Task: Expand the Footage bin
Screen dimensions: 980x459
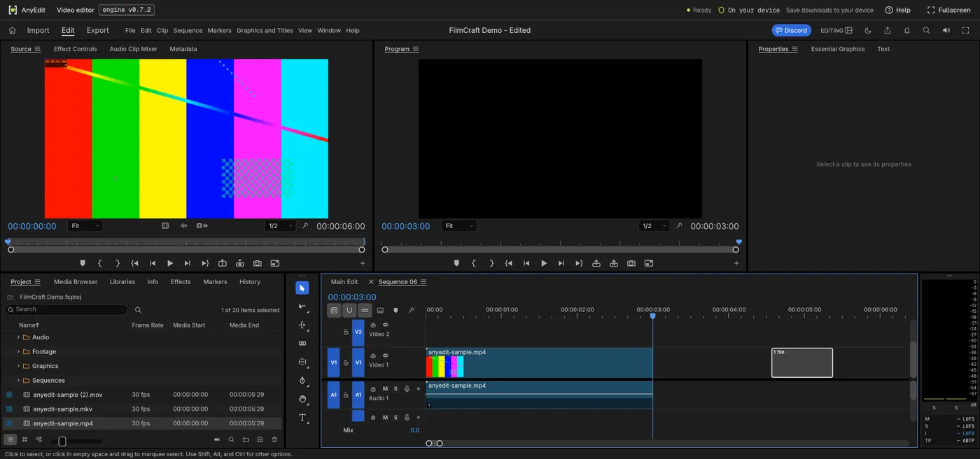Action: 18,352
